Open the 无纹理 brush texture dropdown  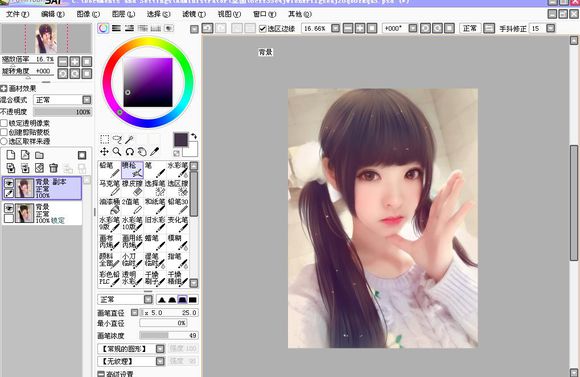[x=160, y=361]
